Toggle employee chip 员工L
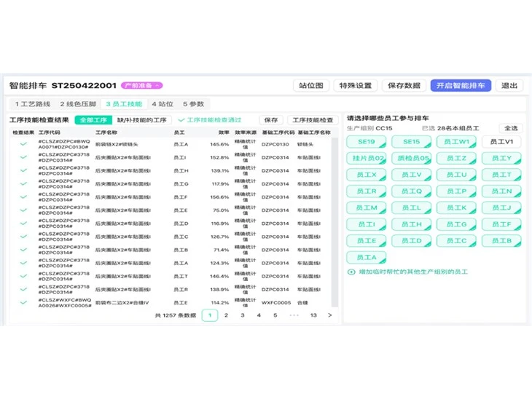This screenshot has height=399, width=532. point(411,208)
